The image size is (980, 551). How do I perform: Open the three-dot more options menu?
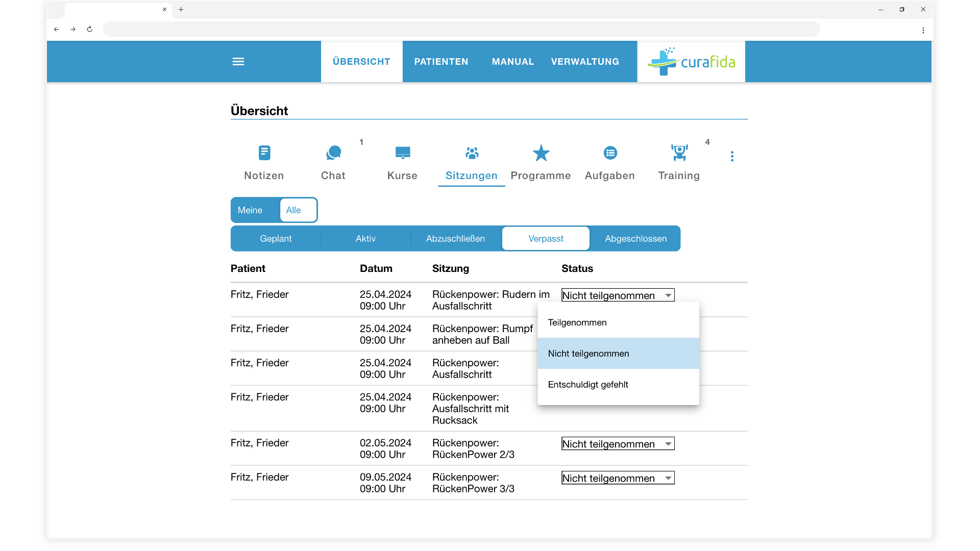point(732,156)
